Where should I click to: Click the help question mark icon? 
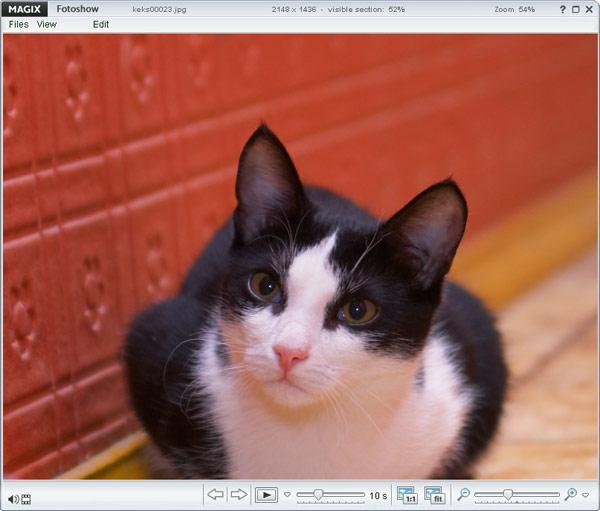click(562, 10)
